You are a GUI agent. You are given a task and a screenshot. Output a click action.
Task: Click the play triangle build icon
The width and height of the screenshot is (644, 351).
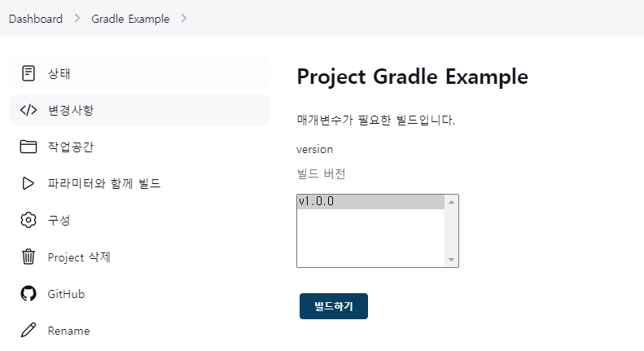28,183
